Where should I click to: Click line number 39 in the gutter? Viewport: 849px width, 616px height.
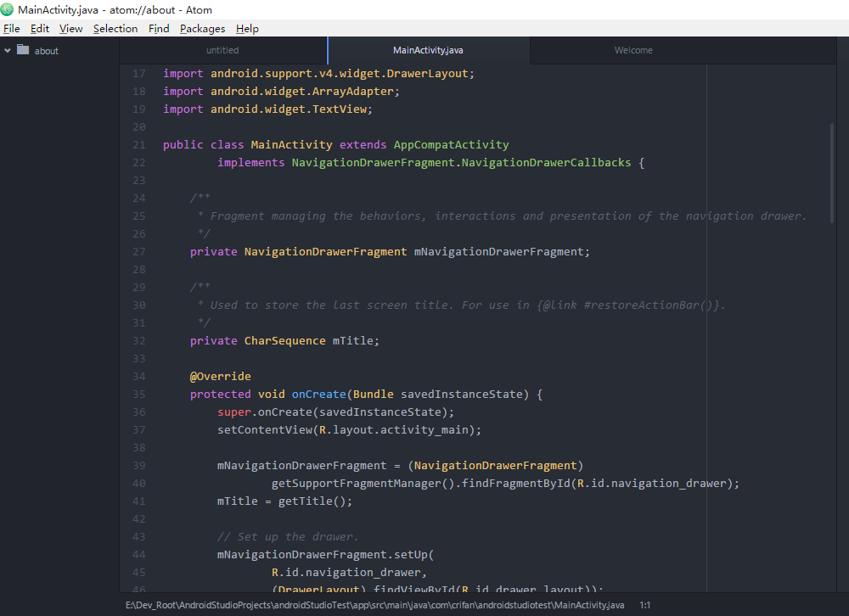click(x=139, y=466)
